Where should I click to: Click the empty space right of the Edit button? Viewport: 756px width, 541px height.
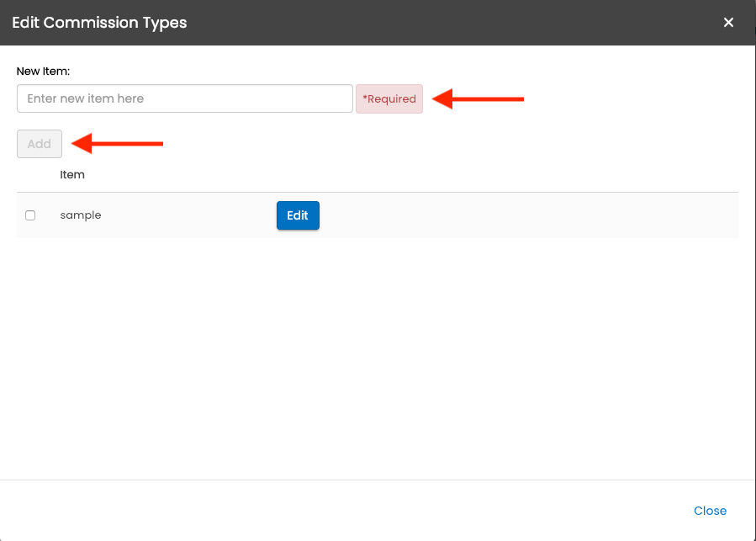pyautogui.click(x=521, y=215)
